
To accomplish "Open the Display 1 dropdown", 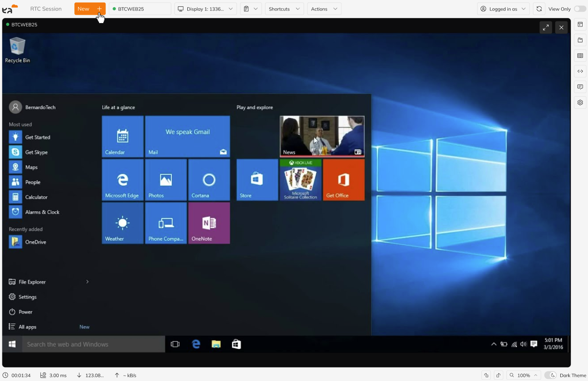I will [205, 9].
